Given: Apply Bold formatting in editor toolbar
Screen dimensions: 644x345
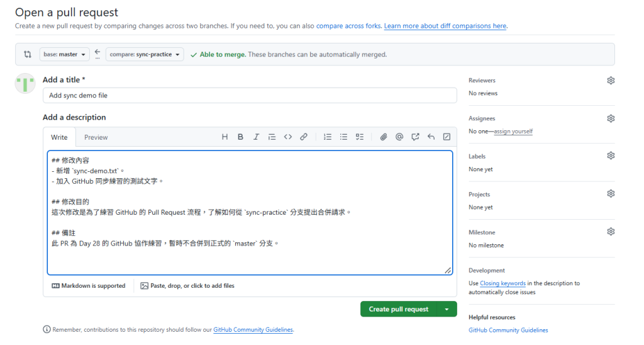Looking at the screenshot, I should click(240, 137).
